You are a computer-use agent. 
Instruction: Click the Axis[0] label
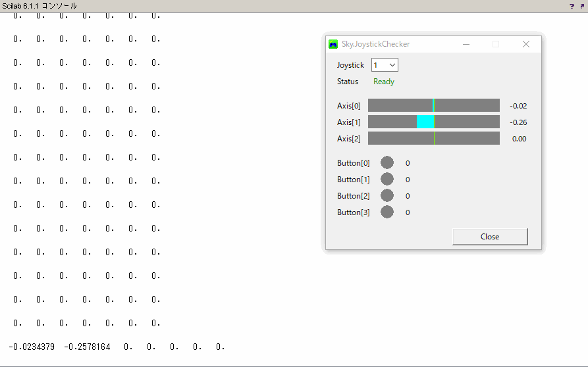point(349,106)
